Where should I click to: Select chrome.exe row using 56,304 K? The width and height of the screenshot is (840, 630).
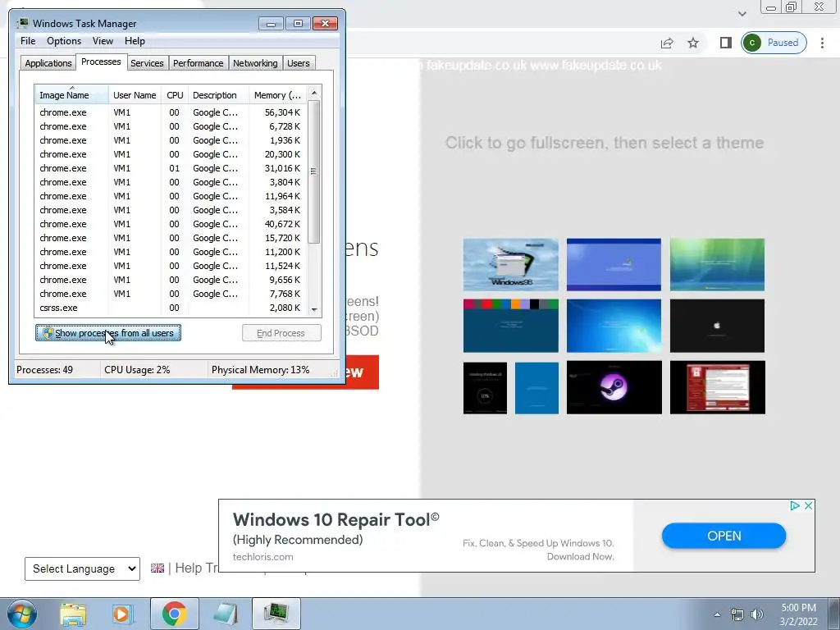tap(171, 112)
